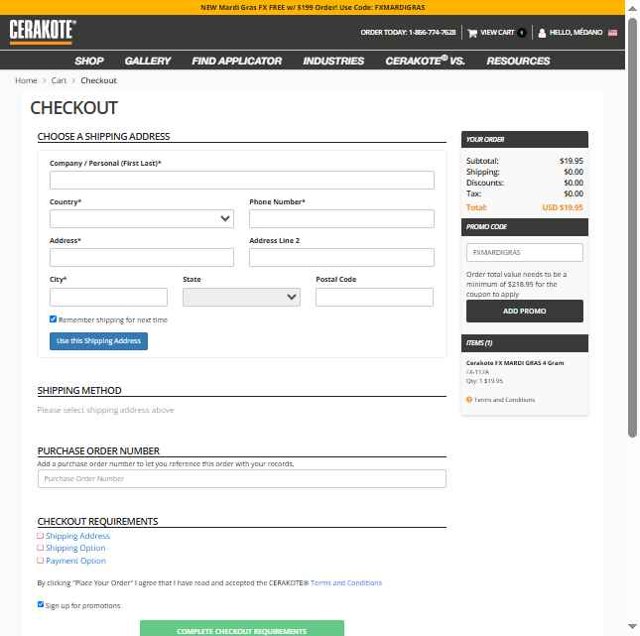Click the Checkout breadcrumb text
Screen dimensions: 640x636
pos(98,80)
